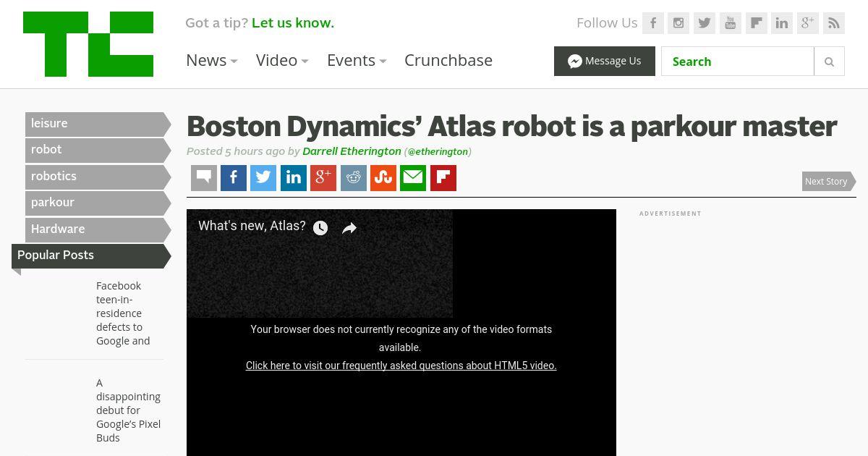Share article on Flipboard
The image size is (868, 456).
coord(443,178)
